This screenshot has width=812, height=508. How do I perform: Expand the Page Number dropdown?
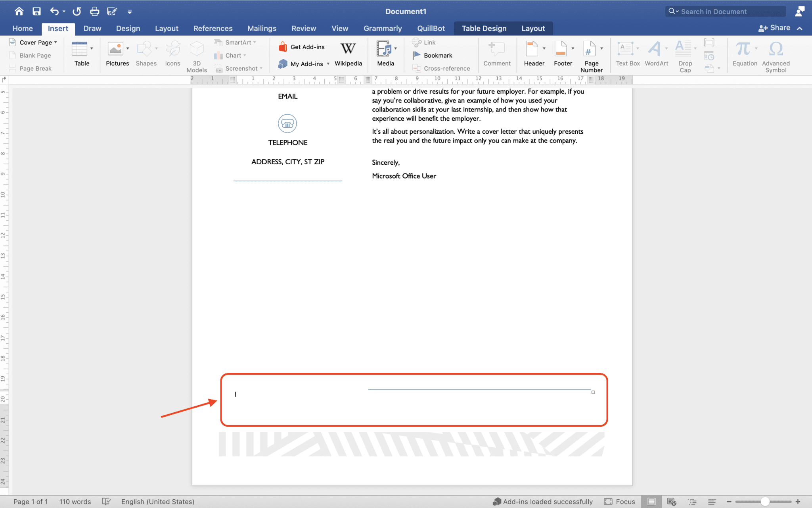[x=602, y=48]
